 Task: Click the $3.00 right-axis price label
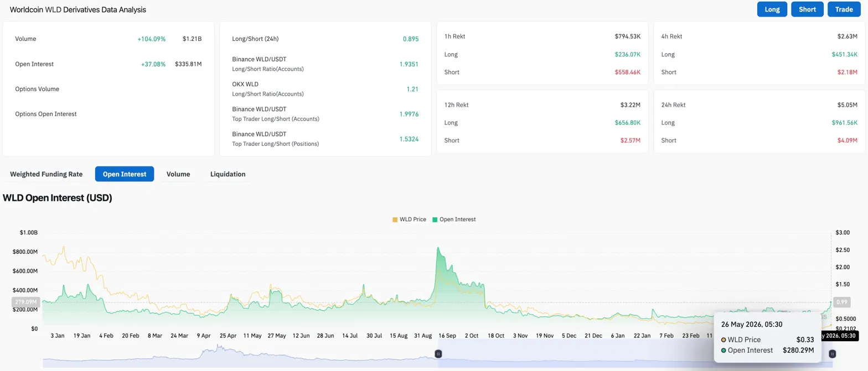coord(843,233)
